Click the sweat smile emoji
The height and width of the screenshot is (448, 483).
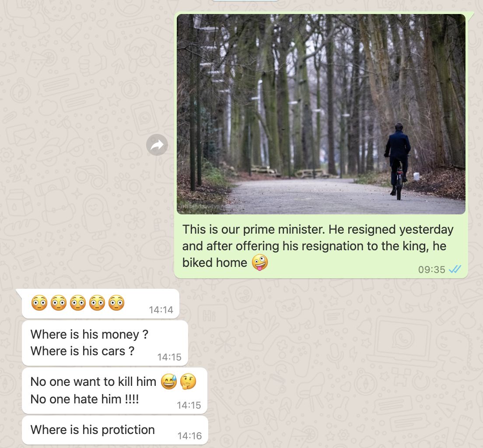[x=169, y=381]
